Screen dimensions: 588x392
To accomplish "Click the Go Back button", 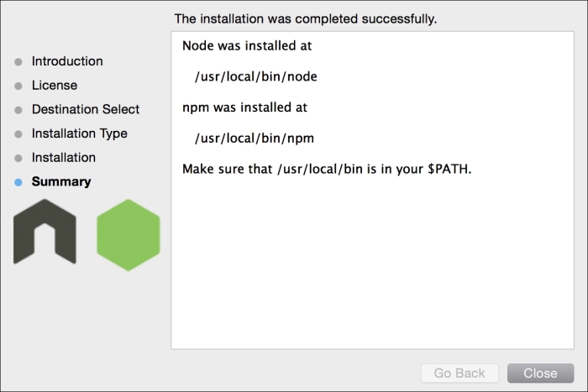I will point(459,373).
